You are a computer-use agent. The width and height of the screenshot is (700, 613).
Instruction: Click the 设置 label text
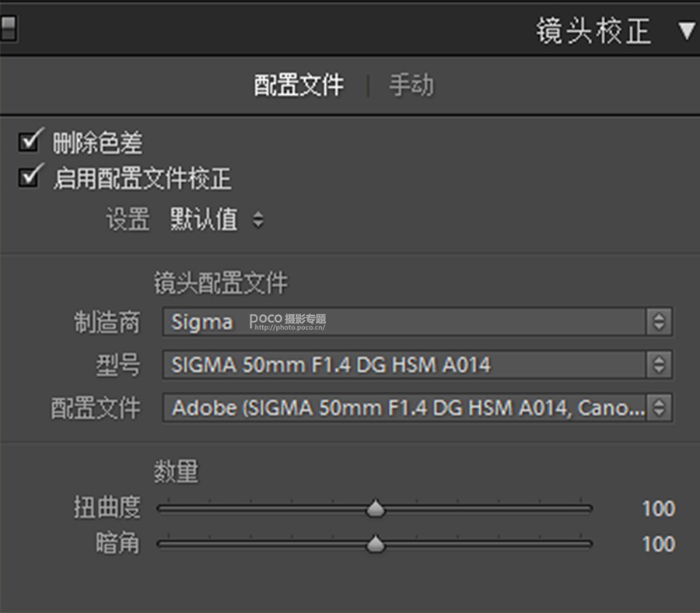click(127, 220)
